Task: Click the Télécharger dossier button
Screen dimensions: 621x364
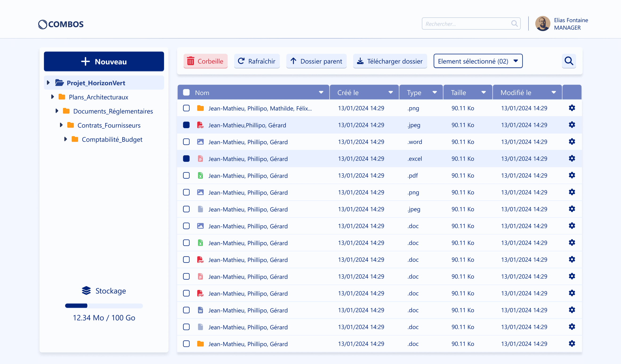Action: 390,61
